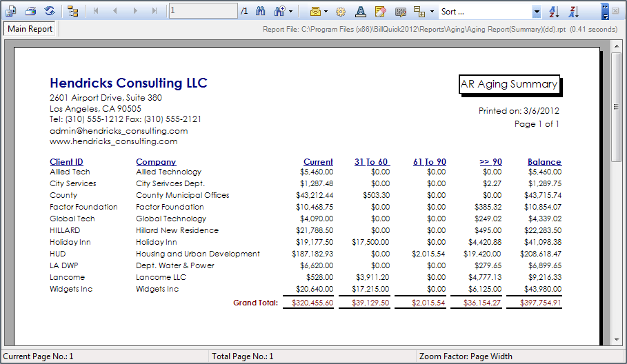Screen dimensions: 627x364
Task: Click the Company column header
Action: [156, 162]
